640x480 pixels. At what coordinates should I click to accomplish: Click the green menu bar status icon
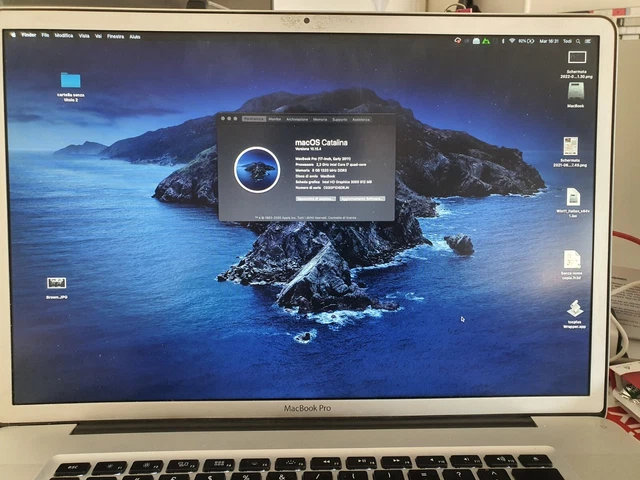coord(486,41)
